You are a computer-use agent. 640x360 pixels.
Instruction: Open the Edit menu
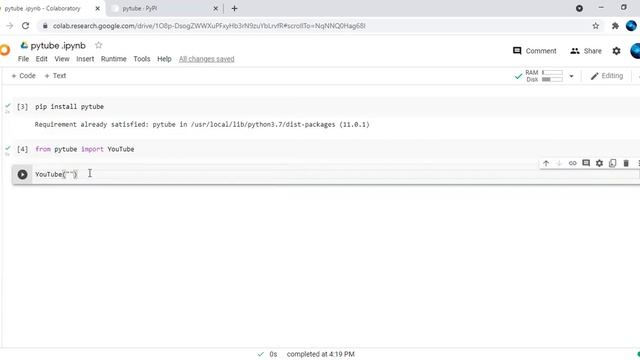click(41, 59)
